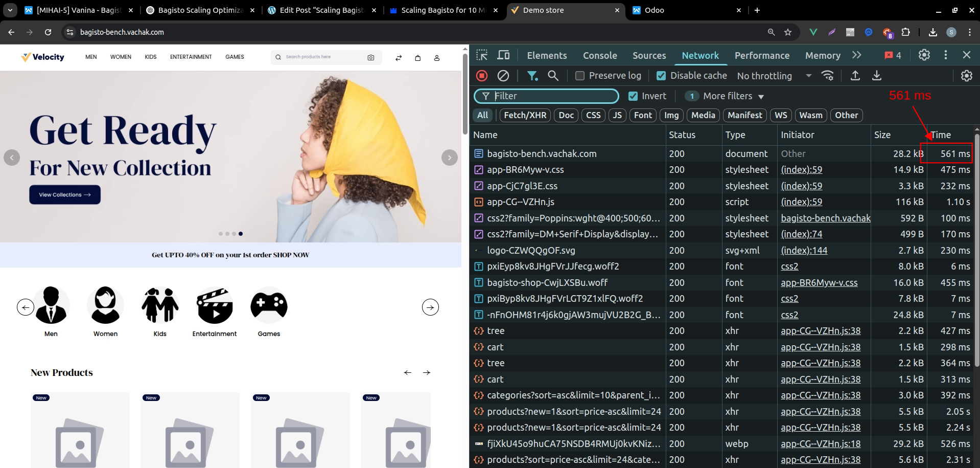The height and width of the screenshot is (468, 980).
Task: Import HAR file upload icon
Action: tap(855, 76)
